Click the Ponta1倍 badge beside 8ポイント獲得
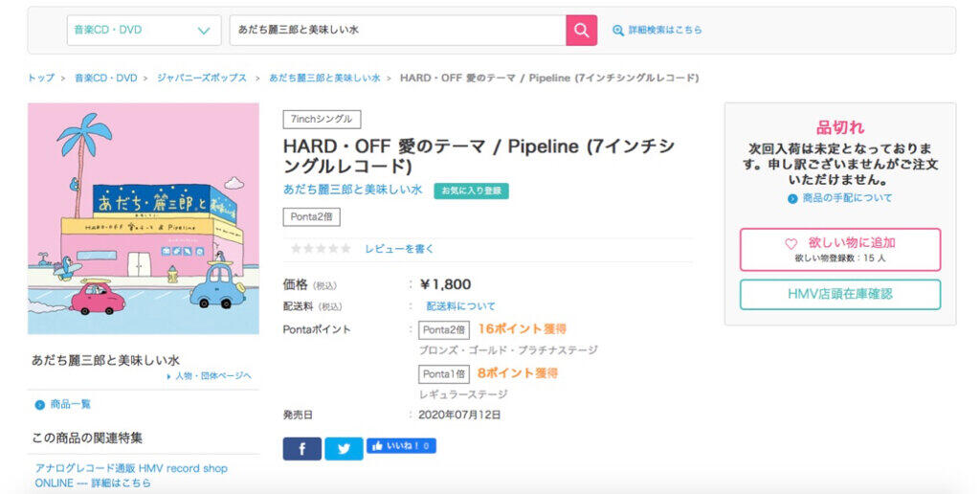980x494 pixels. (x=444, y=374)
